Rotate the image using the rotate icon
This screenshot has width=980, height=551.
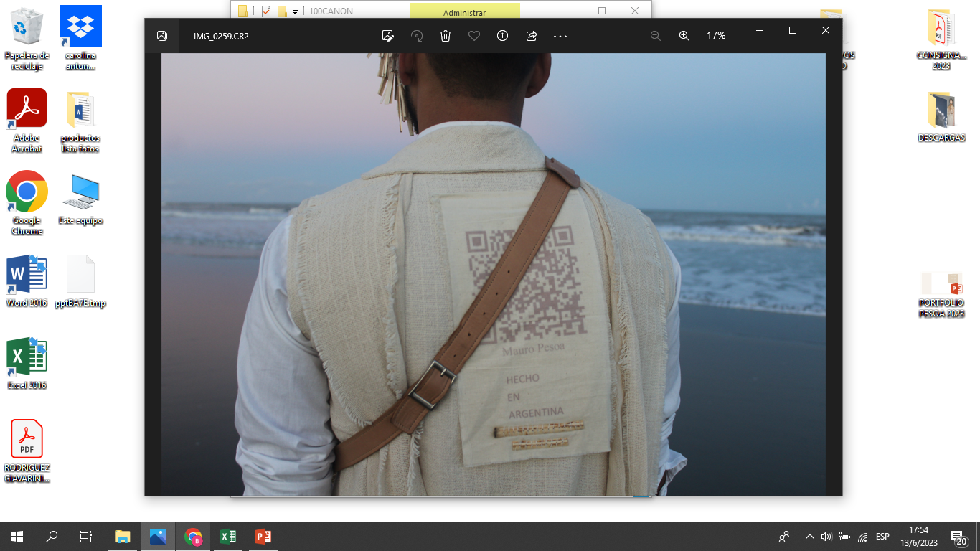[x=417, y=36]
